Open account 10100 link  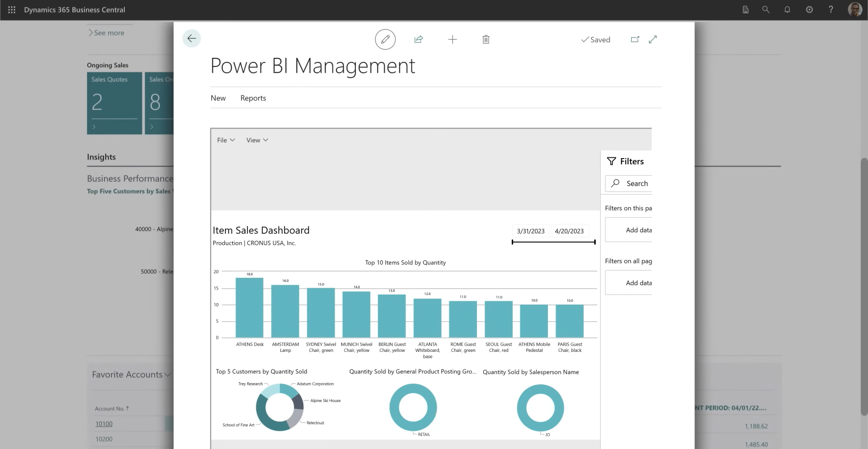click(x=104, y=424)
